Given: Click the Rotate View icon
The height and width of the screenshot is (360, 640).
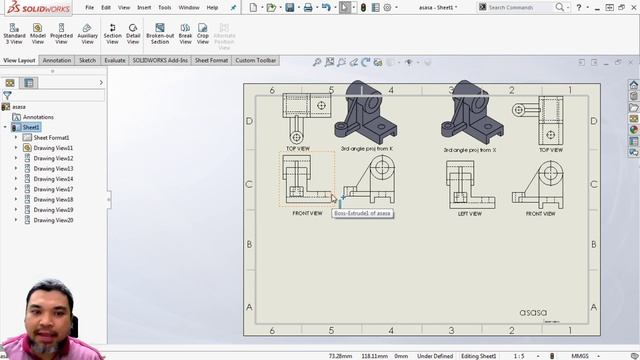Looking at the screenshot, I should coord(366,62).
